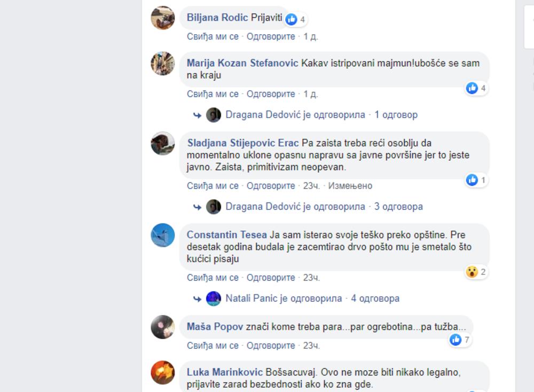Expand 4 одговора from Natali Panic
This screenshot has width=534, height=392.
(x=375, y=299)
